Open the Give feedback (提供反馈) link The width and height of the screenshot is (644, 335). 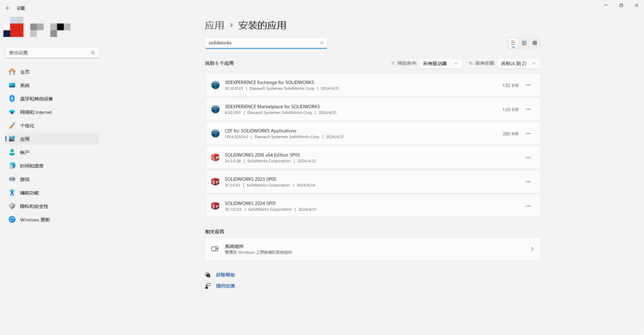[x=225, y=286]
